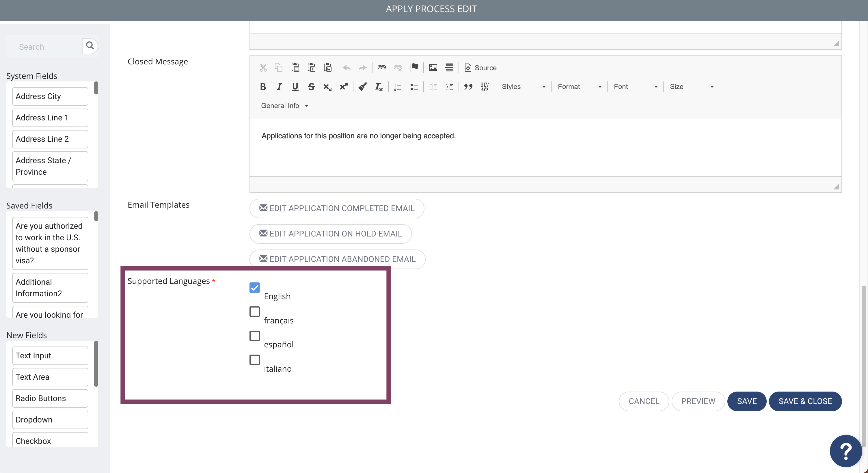Insert a link using the Link icon

click(381, 68)
